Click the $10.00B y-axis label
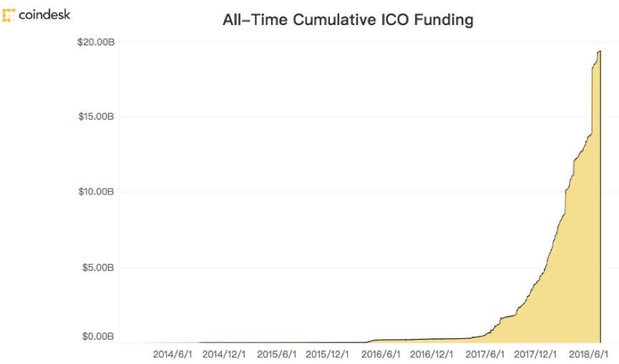This screenshot has width=619, height=364. [96, 192]
